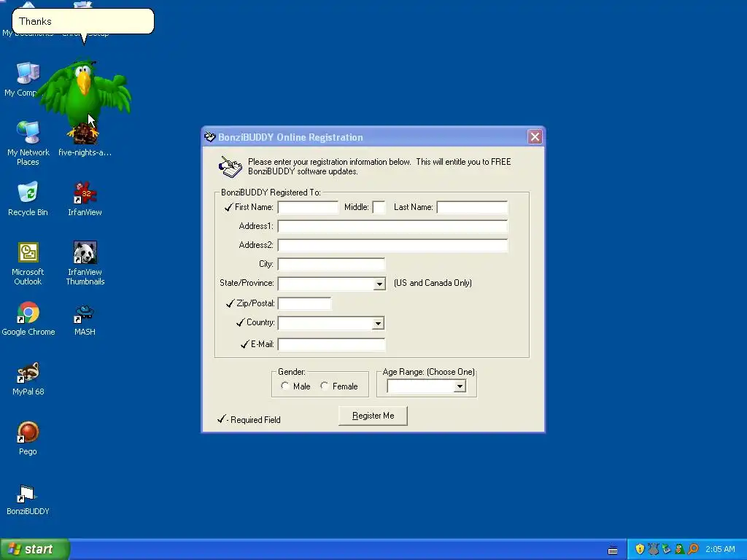Viewport: 747px width, 560px height.
Task: Click into the Last Name field
Action: [x=472, y=207]
